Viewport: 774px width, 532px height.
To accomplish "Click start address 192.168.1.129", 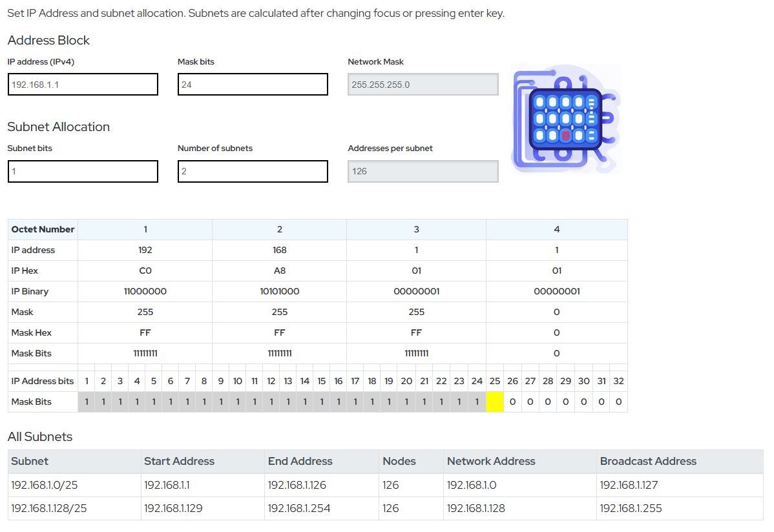I will (173, 508).
